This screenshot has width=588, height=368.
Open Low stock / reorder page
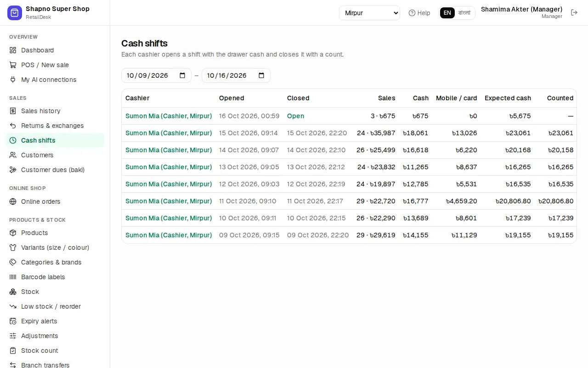(x=55, y=306)
